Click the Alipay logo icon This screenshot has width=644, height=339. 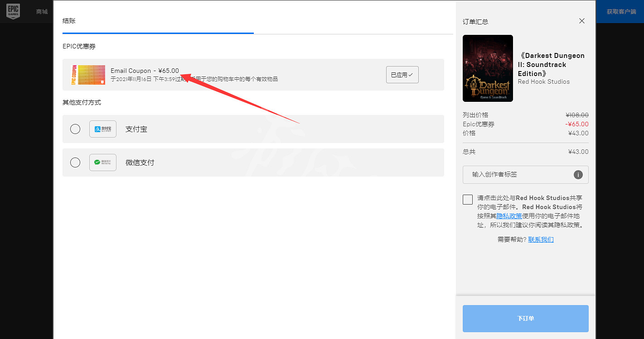point(103,129)
